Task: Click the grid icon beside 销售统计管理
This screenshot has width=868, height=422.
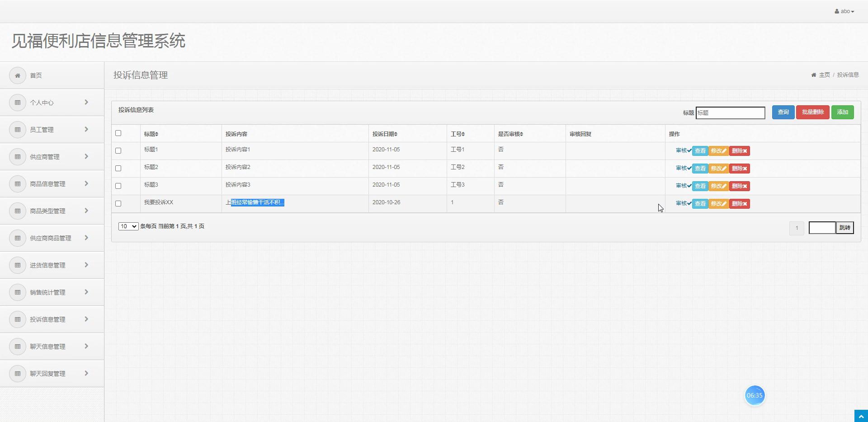Action: [x=18, y=292]
